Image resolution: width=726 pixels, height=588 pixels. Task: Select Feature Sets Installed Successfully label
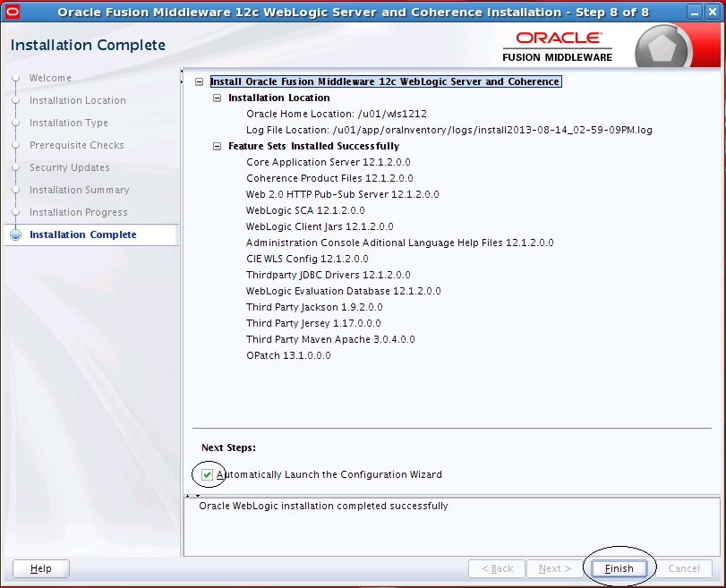click(314, 146)
